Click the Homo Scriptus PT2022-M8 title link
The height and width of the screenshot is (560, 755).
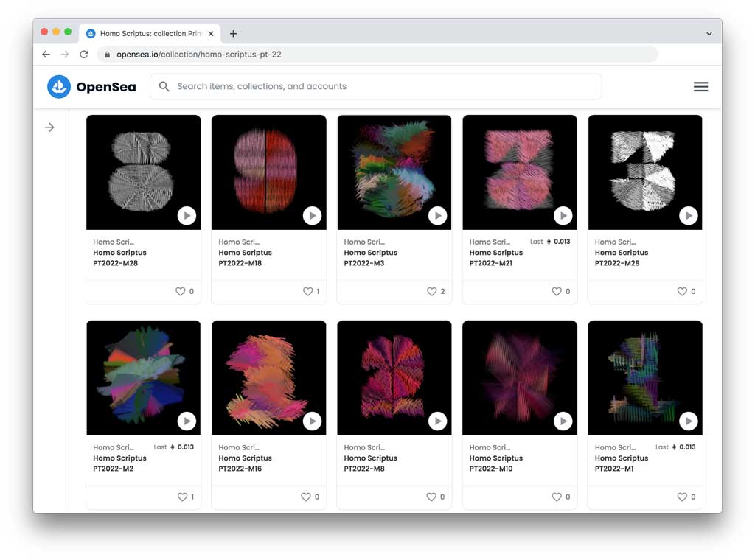[371, 463]
